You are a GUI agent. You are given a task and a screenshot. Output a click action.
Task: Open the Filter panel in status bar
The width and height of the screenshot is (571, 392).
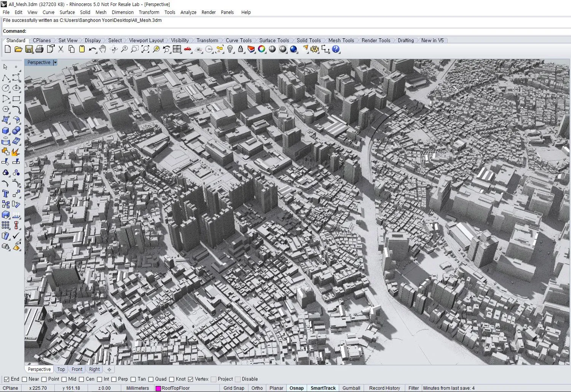(x=413, y=388)
